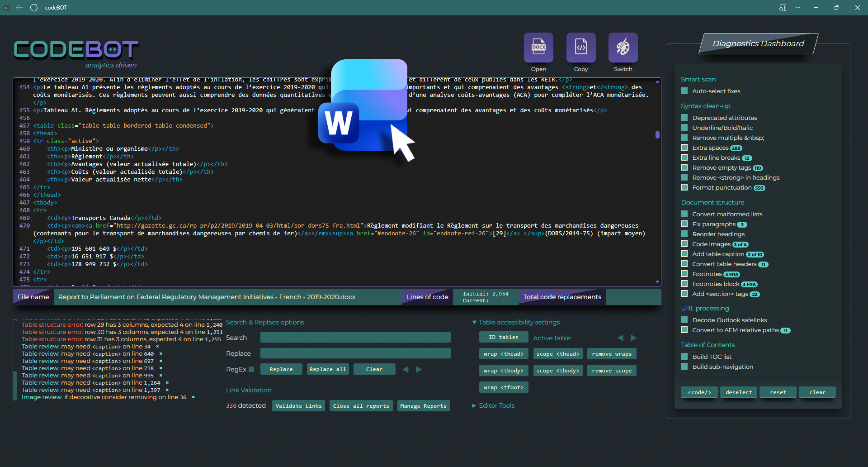The image size is (868, 467).
Task: Open the Diagnostics Dashboard tab
Action: [x=758, y=43]
